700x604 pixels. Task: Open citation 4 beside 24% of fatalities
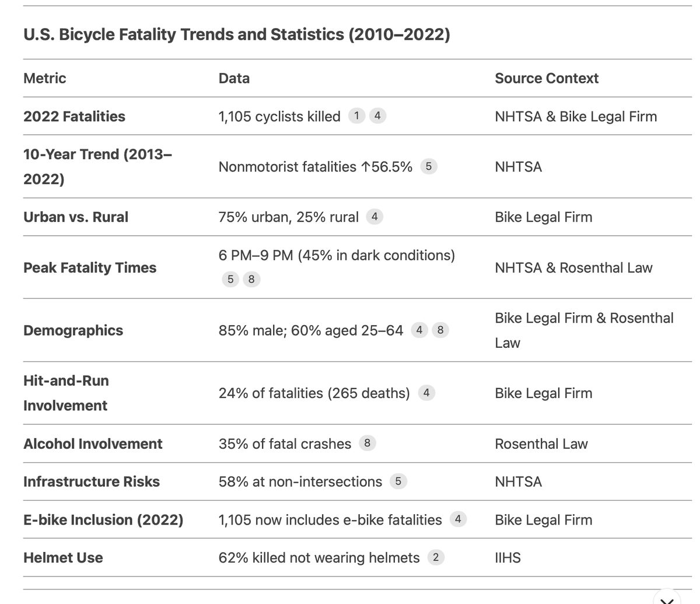[426, 393]
